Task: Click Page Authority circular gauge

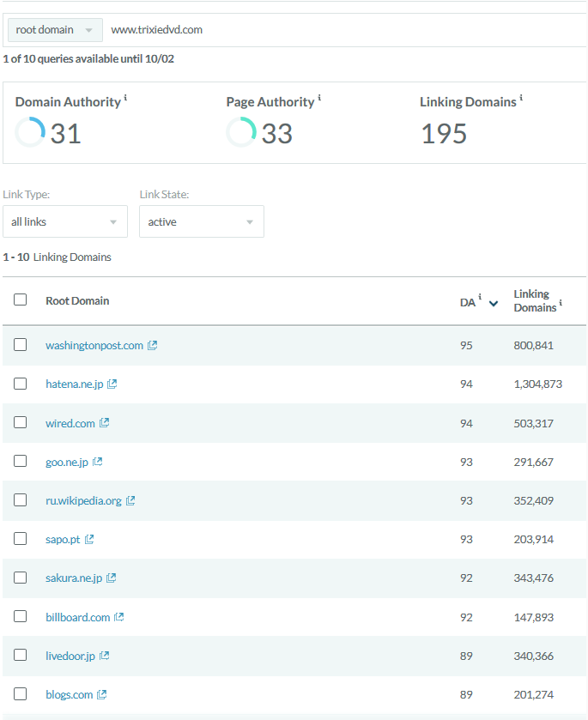Action: pyautogui.click(x=240, y=132)
